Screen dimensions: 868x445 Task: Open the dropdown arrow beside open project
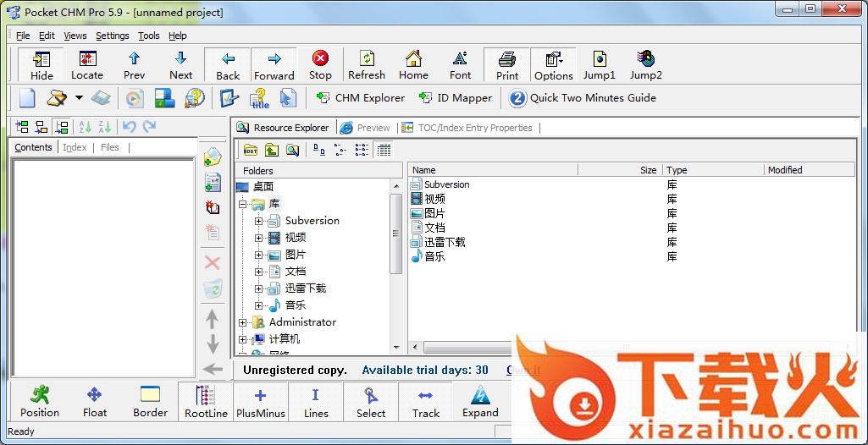tap(79, 98)
